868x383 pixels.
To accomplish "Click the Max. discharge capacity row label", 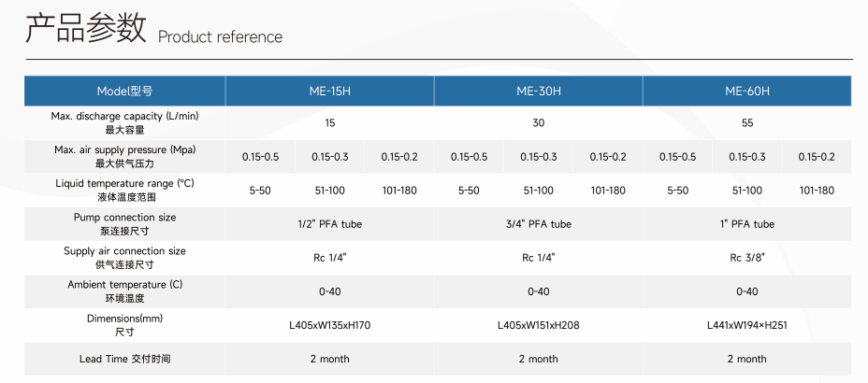I will click(124, 122).
